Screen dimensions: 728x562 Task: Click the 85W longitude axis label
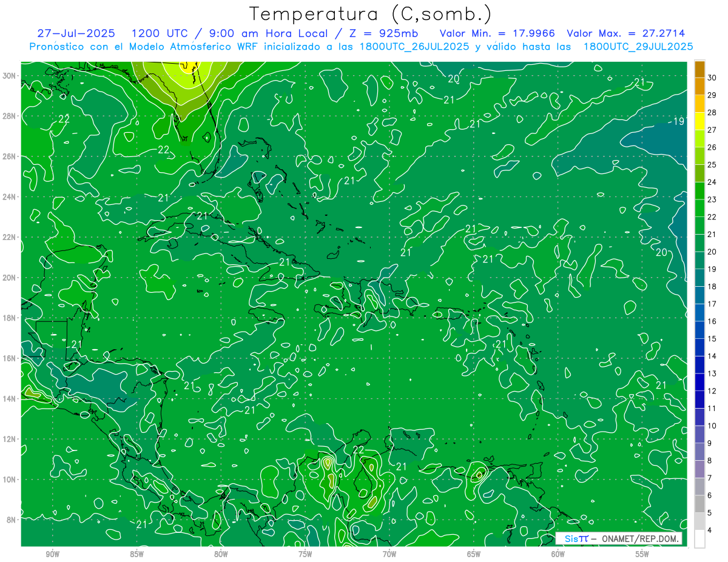pyautogui.click(x=136, y=554)
